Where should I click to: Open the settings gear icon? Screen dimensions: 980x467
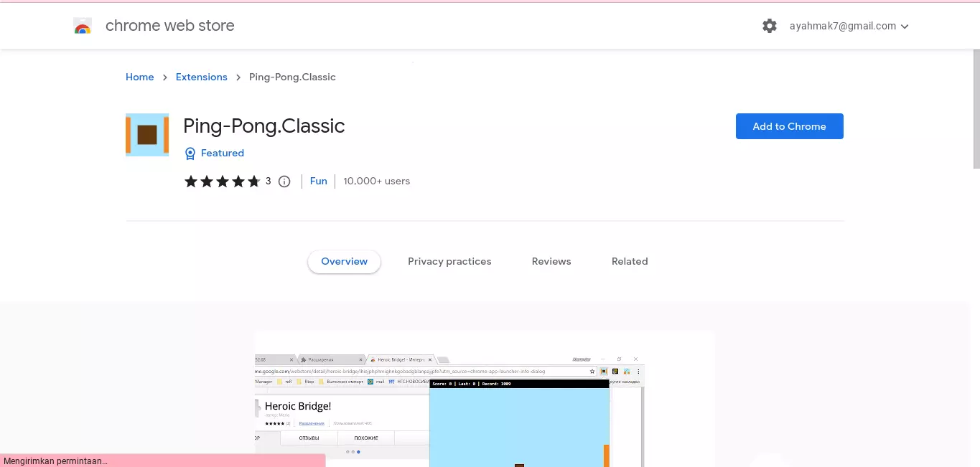(x=770, y=26)
